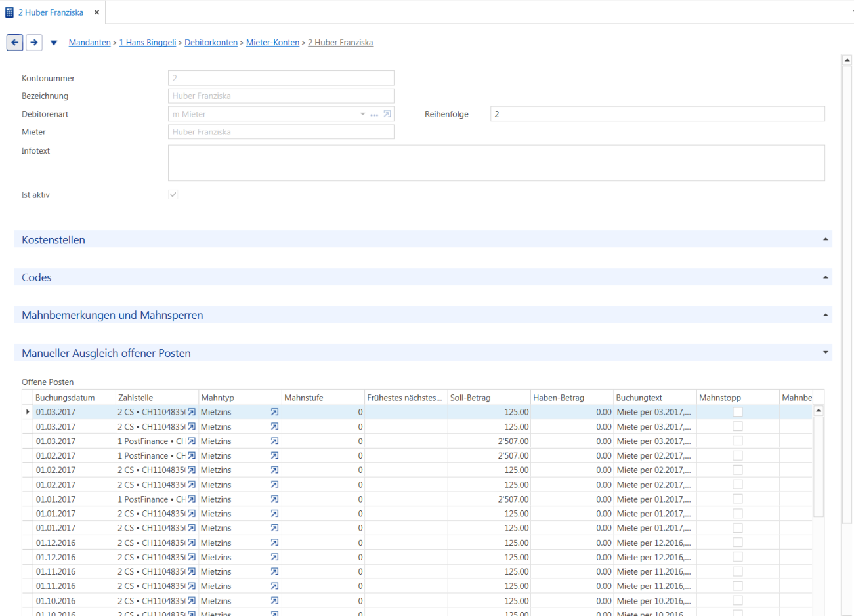The height and width of the screenshot is (616, 854).
Task: Open the navigation history triangle beside the arrows
Action: [x=54, y=43]
